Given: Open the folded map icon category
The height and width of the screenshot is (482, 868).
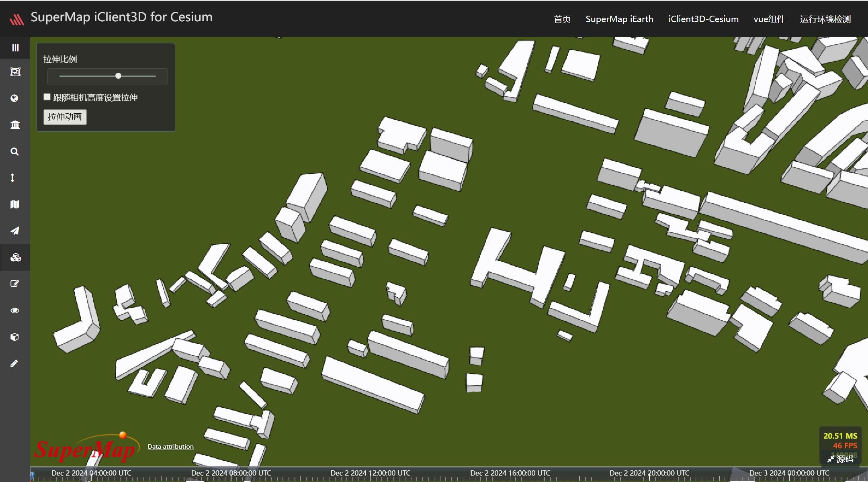Looking at the screenshot, I should pyautogui.click(x=15, y=204).
